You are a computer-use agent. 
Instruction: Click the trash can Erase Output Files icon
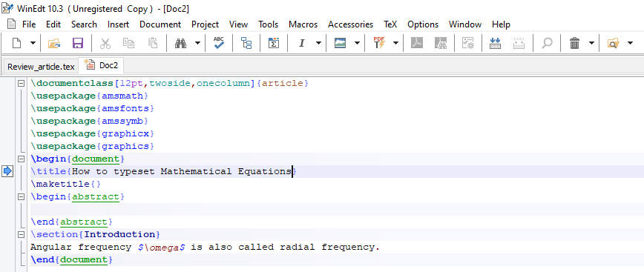click(x=574, y=43)
